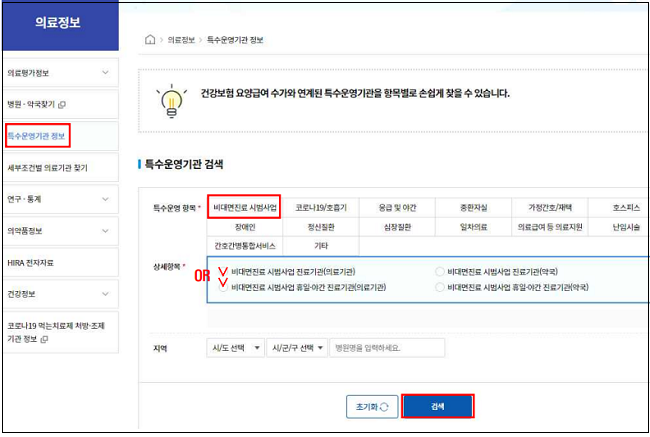650x437 pixels.
Task: Open 병원·약국찾기 external link icon
Action: 62,105
